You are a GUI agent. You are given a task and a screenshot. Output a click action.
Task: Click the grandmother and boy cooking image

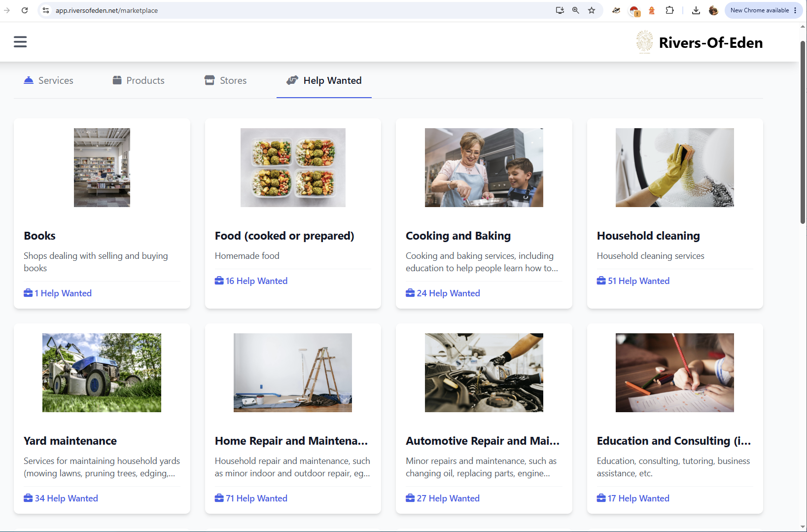click(x=484, y=168)
